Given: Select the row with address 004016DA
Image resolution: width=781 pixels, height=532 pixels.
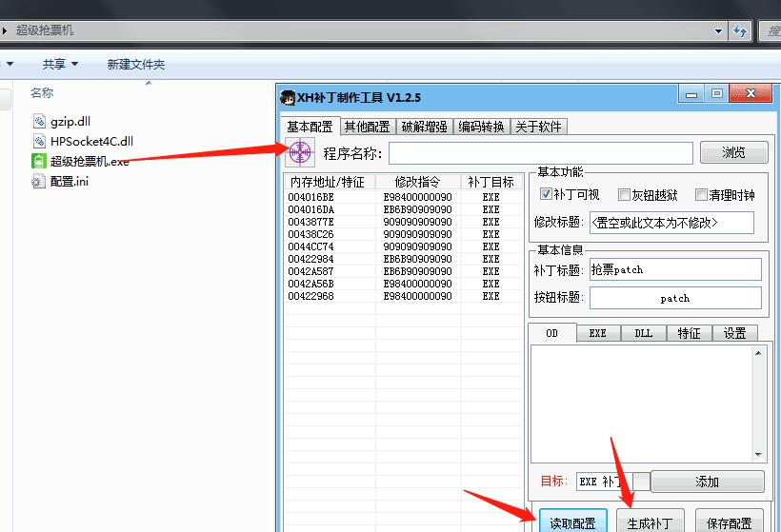Looking at the screenshot, I should tap(404, 209).
